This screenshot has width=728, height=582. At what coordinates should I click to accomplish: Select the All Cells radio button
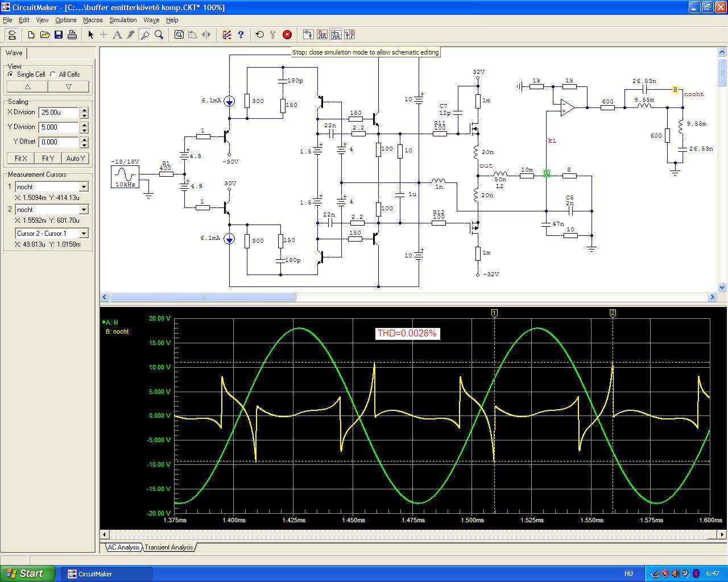(x=53, y=74)
